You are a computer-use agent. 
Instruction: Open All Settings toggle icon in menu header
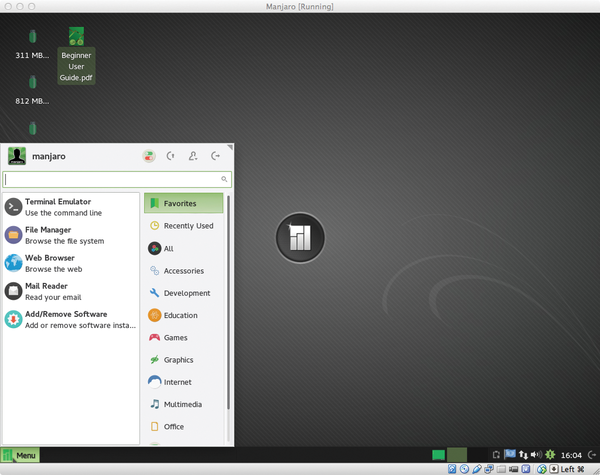(149, 156)
